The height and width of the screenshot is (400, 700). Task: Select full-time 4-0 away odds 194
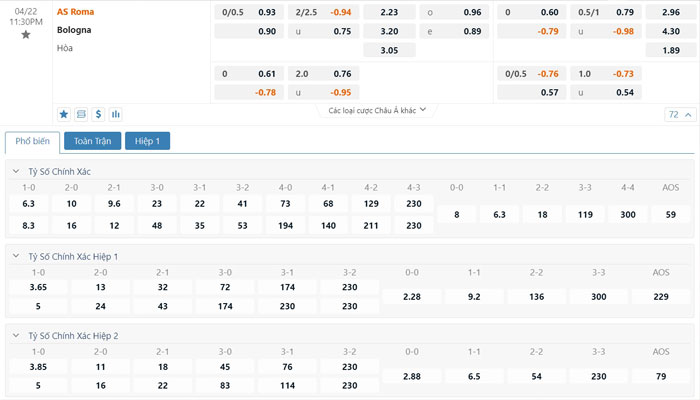[285, 225]
